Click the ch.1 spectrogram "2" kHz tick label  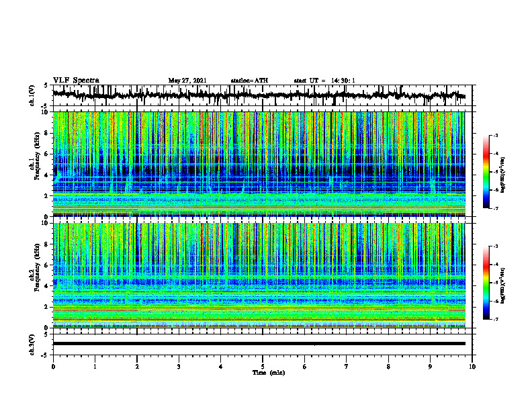coord(47,195)
